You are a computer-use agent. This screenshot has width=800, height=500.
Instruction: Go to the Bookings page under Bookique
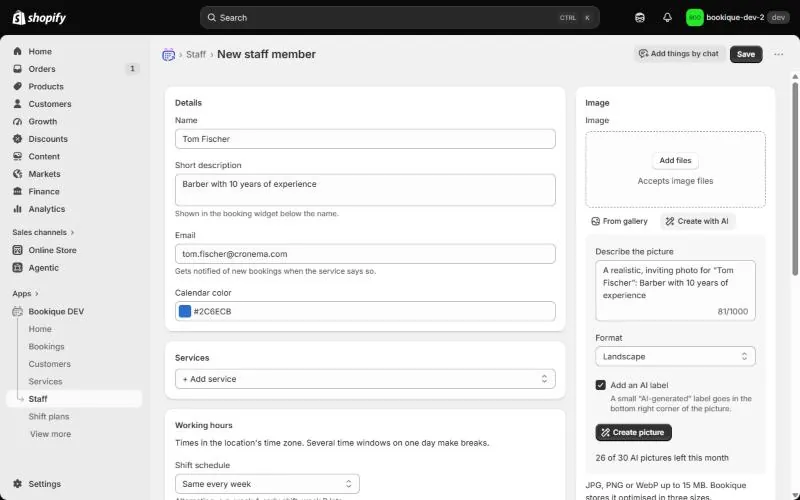pos(46,346)
